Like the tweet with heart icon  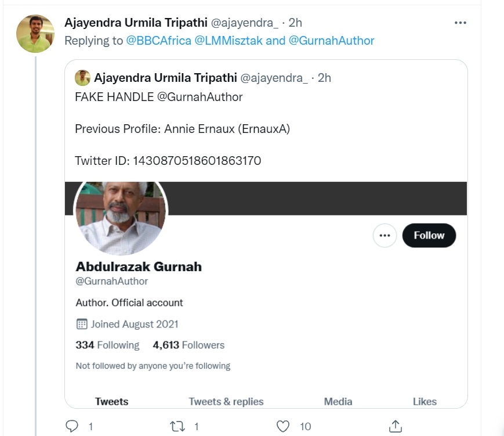tap(283, 427)
